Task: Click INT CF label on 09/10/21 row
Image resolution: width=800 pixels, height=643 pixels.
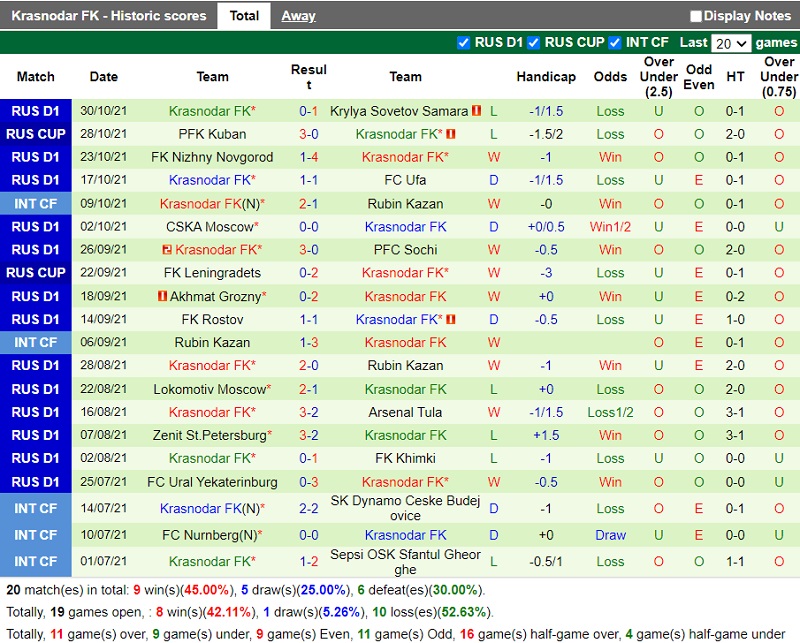Action: pyautogui.click(x=36, y=204)
